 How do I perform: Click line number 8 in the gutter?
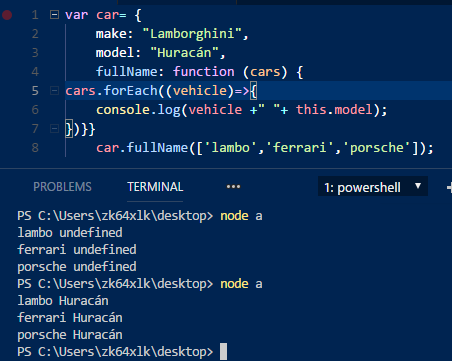[x=35, y=147]
